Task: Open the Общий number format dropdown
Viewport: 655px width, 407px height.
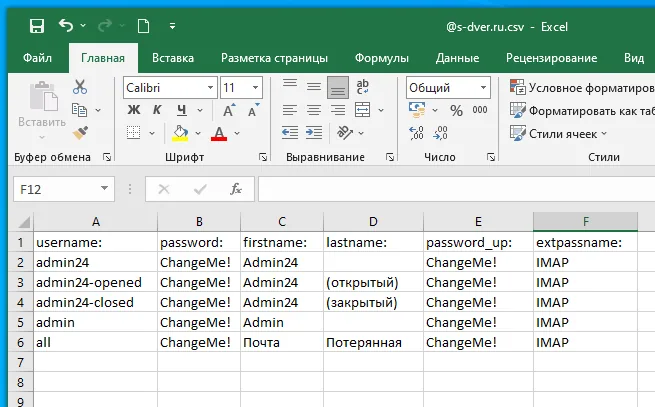Action: pyautogui.click(x=483, y=88)
